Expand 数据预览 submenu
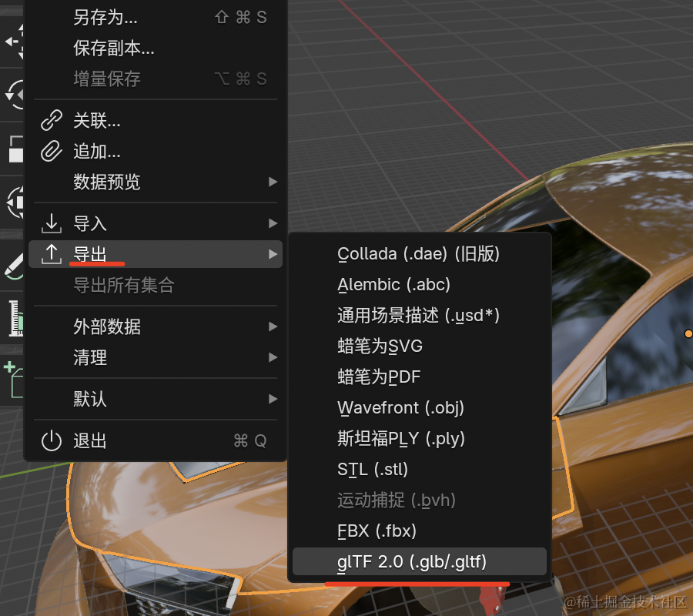Viewport: 693px width, 616px height. pyautogui.click(x=155, y=182)
